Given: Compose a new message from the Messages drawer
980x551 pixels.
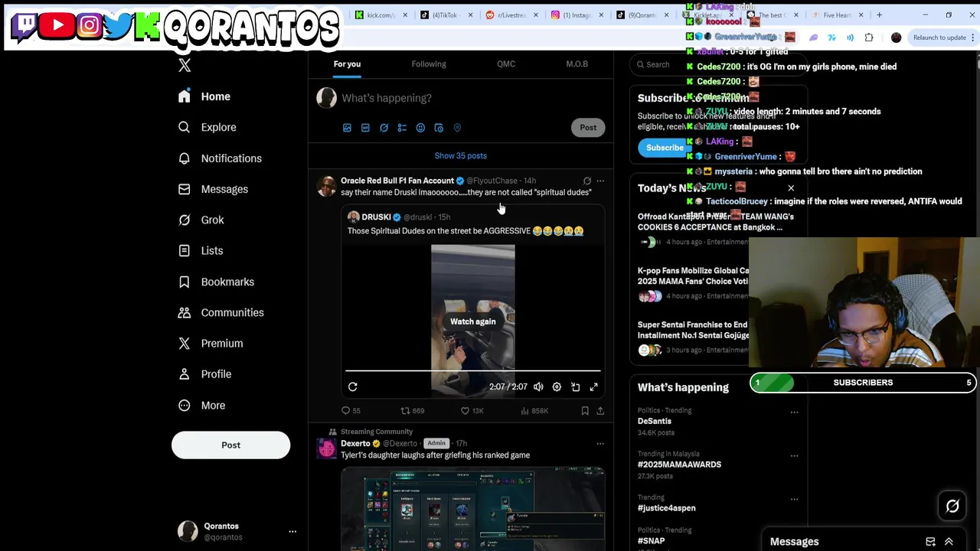Looking at the screenshot, I should click(x=930, y=542).
